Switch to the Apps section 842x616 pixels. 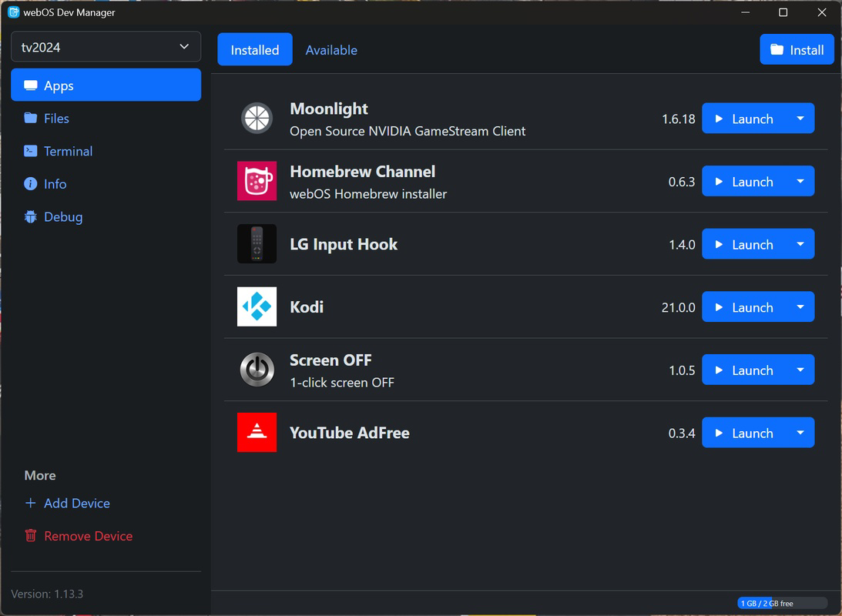[x=58, y=85]
